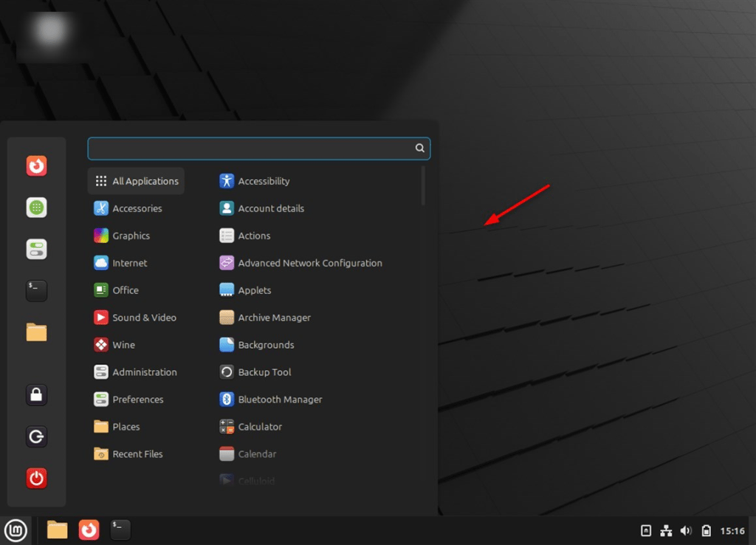Open the Mint menu button on the taskbar
The image size is (756, 545).
pos(16,530)
